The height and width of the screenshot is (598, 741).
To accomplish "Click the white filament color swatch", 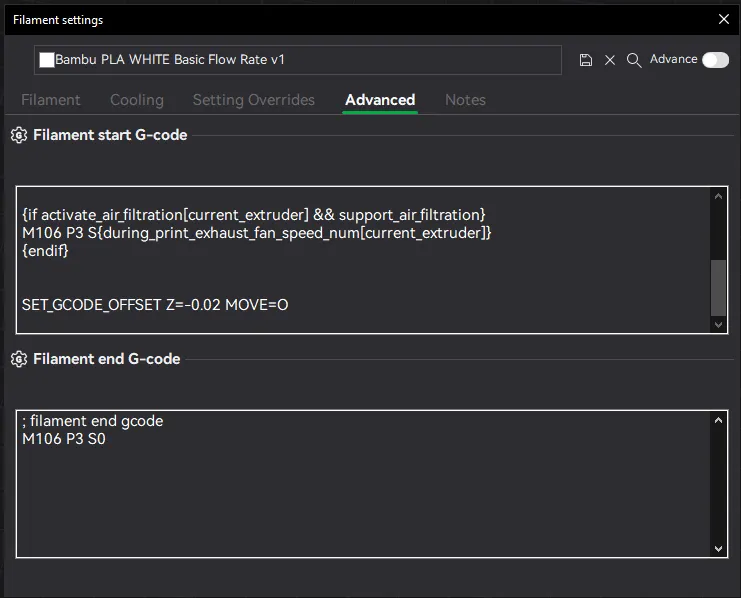I will [x=47, y=60].
